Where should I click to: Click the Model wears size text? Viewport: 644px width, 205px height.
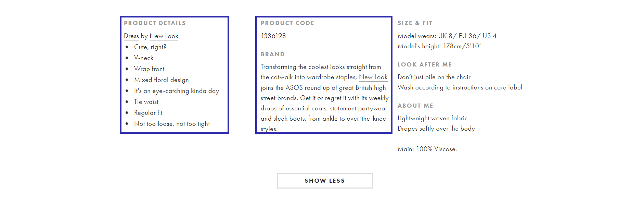(447, 36)
